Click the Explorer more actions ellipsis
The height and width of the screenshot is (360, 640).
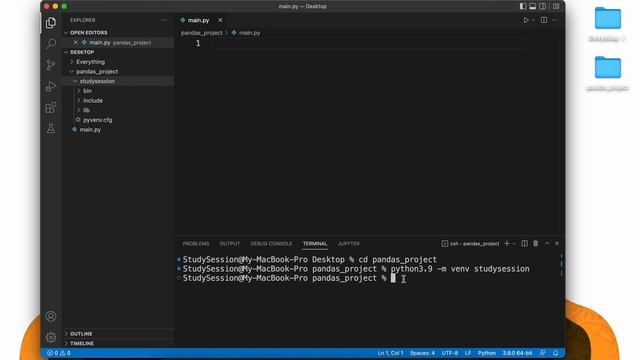(x=164, y=20)
